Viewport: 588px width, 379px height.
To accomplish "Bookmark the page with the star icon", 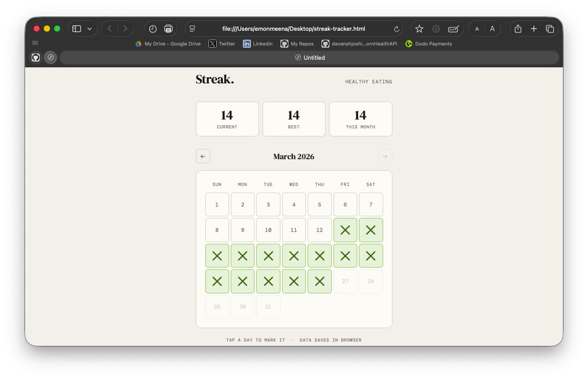I will coord(419,29).
